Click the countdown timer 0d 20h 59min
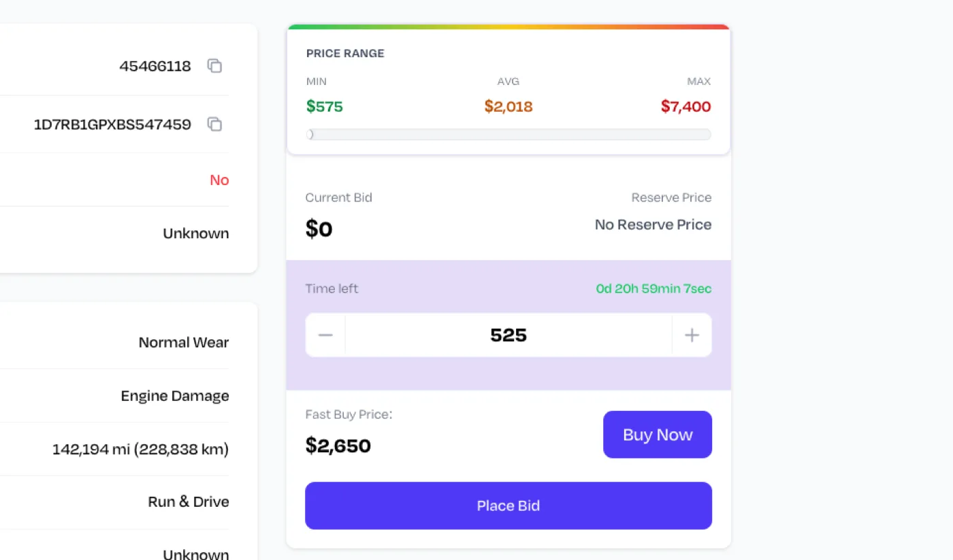 [x=653, y=289]
